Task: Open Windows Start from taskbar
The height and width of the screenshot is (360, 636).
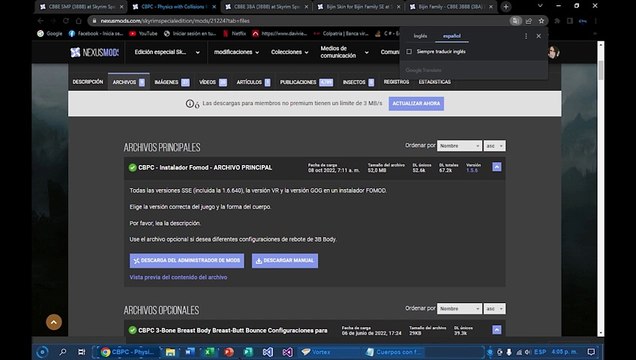Action: coord(42,352)
